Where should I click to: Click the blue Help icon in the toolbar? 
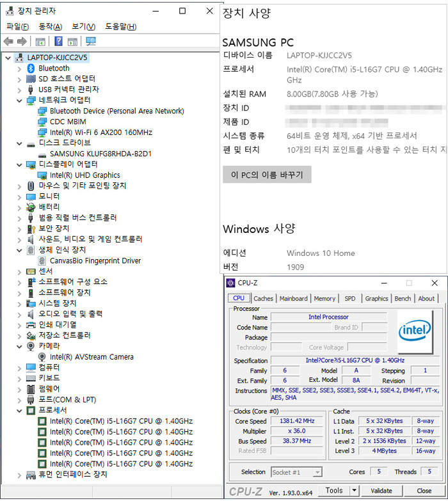[58, 41]
